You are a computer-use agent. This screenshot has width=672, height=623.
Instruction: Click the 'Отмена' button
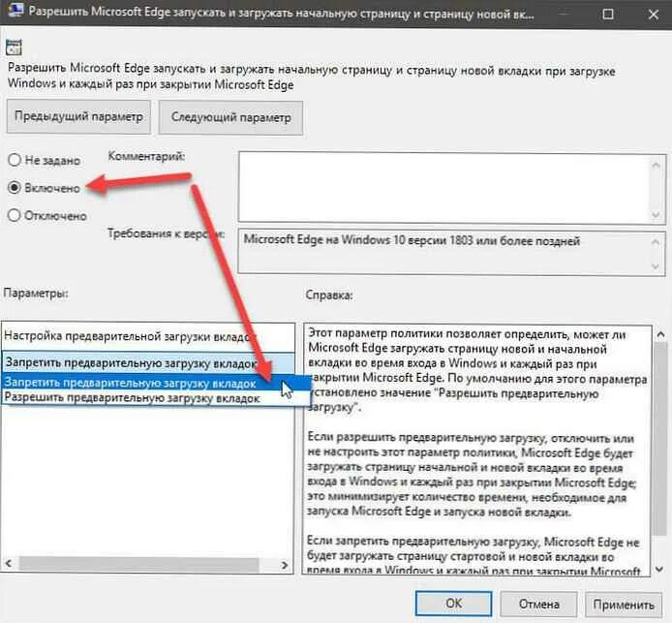[538, 605]
